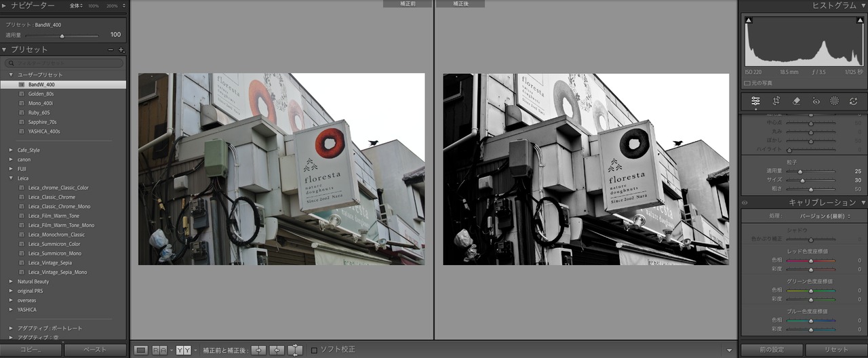
Task: Toggle the 元の写真 checkbox under histogram
Action: 747,83
